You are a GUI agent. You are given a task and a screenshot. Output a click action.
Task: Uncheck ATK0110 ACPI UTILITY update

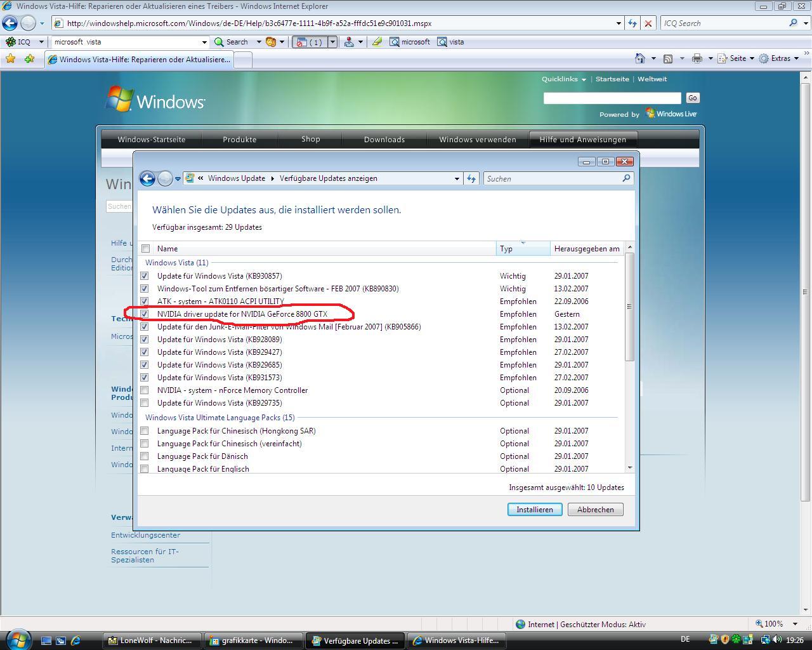(145, 302)
